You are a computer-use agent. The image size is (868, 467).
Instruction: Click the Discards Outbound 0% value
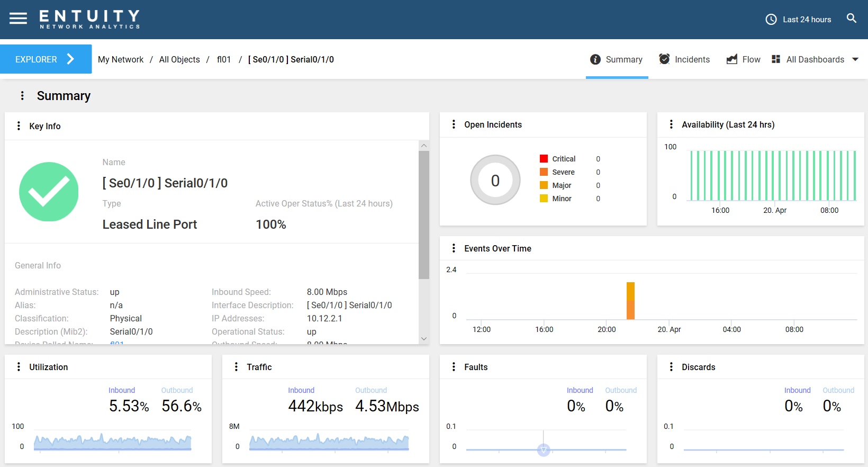(831, 406)
